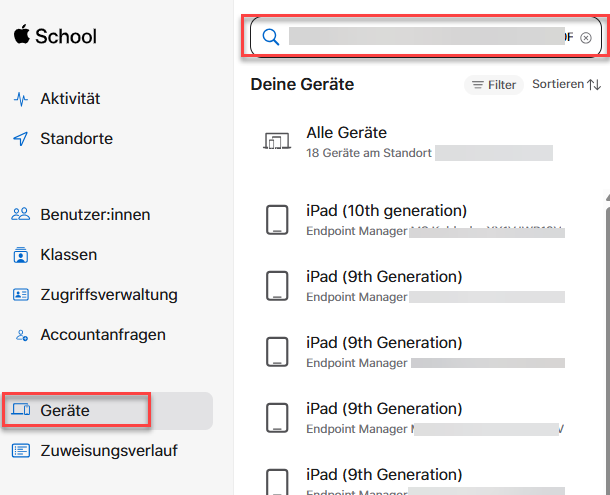Select Geräte in the sidebar
610x495 pixels.
107,411
